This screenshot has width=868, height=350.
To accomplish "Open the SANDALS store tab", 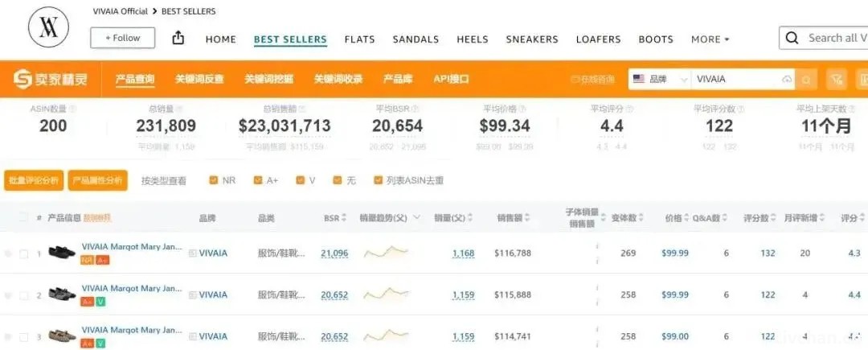I will [x=416, y=39].
